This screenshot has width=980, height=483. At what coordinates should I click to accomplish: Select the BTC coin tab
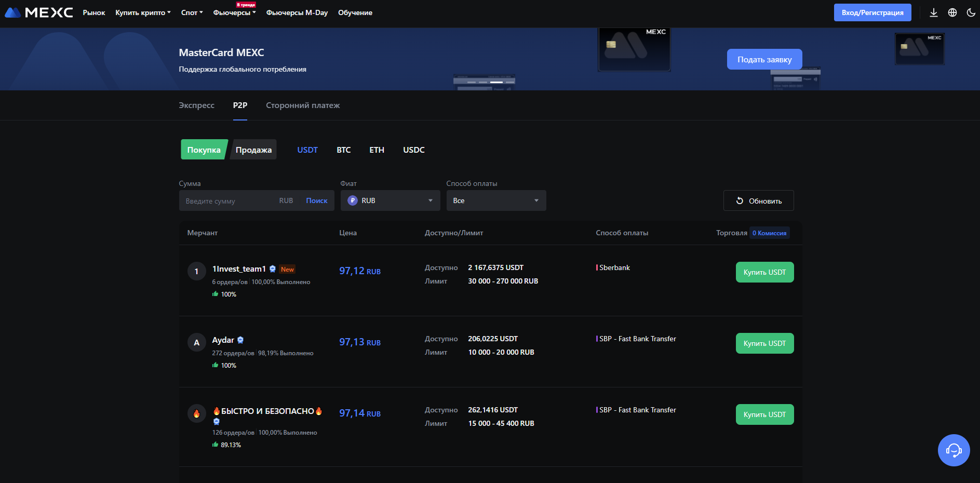[x=343, y=150]
